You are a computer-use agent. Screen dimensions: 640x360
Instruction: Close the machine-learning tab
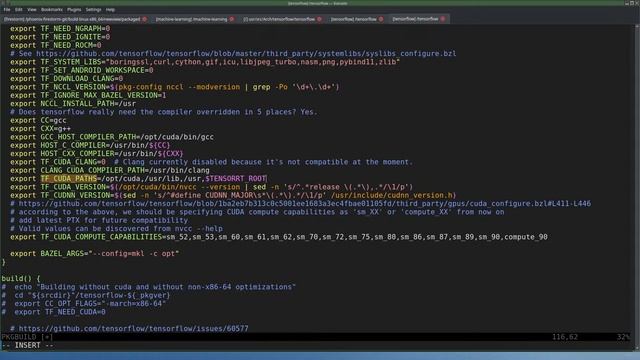click(232, 19)
